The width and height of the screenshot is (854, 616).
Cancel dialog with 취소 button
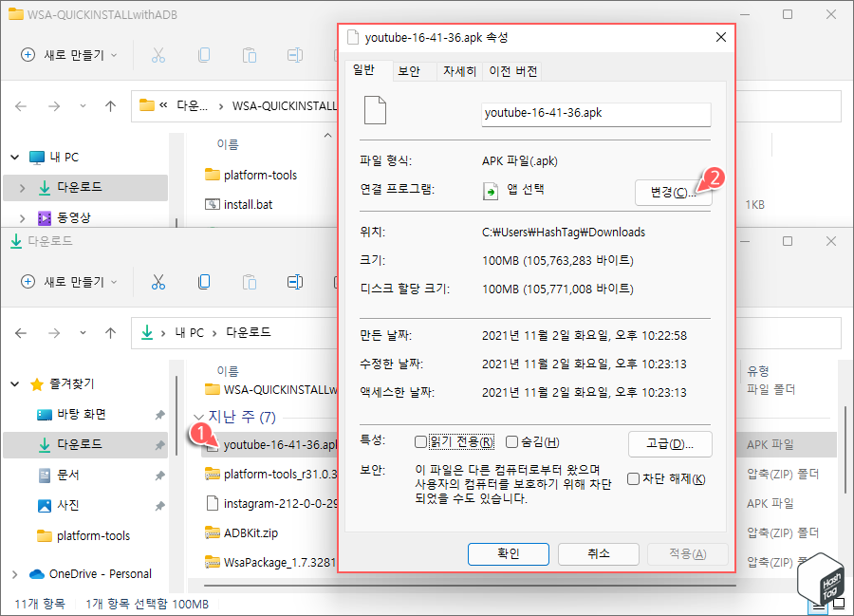[x=598, y=554]
